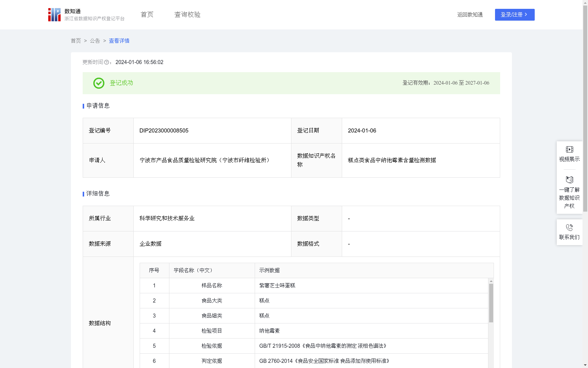Click the 数知通 platform logo
The image size is (588, 368).
pos(86,15)
